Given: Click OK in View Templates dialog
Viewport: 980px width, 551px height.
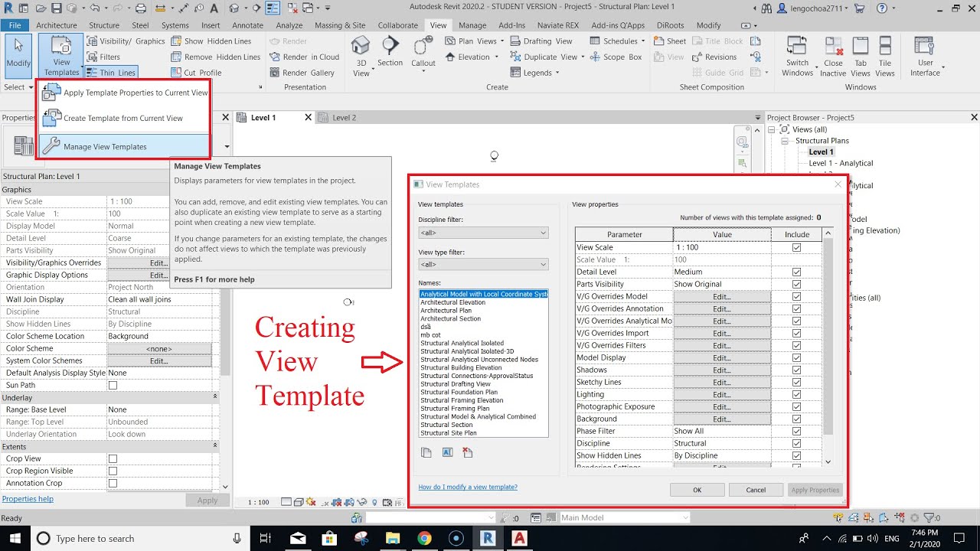Looking at the screenshot, I should point(697,490).
